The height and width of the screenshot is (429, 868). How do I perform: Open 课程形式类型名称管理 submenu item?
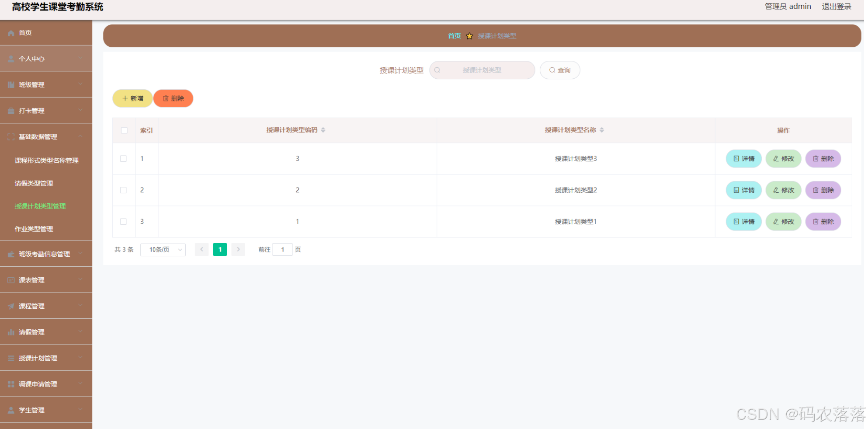[x=46, y=160]
